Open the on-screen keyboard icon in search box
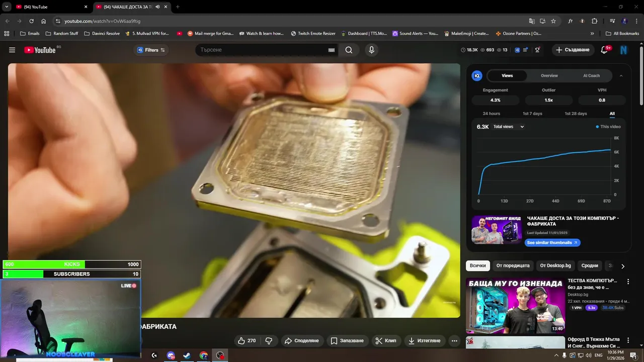Screen dimensions: 644x362 tap(332, 50)
